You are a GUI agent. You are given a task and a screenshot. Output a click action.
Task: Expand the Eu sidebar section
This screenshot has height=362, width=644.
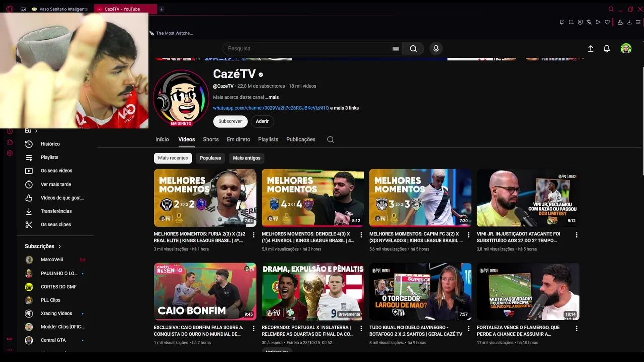click(31, 131)
